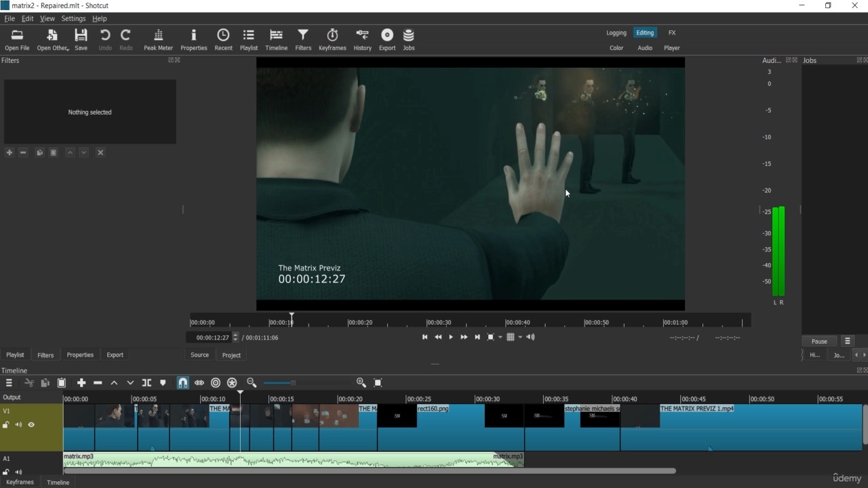Split clip at the playhead
Image resolution: width=868 pixels, height=488 pixels.
[x=146, y=383]
